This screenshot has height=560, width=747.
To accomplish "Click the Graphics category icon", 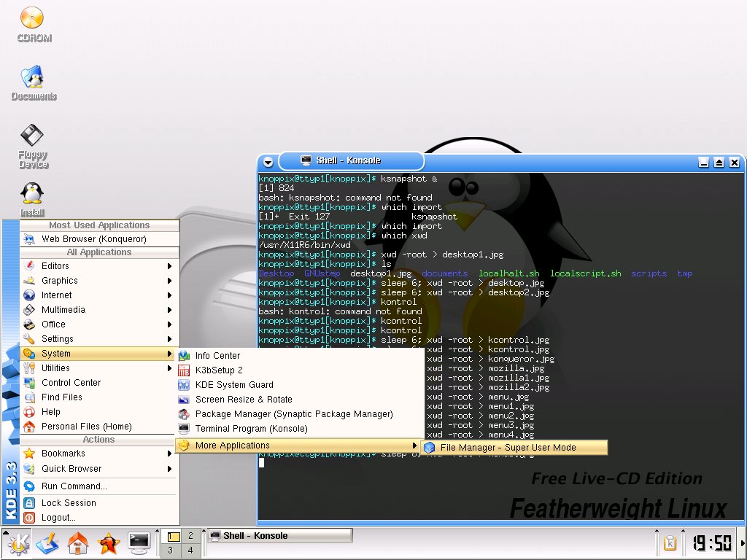I will click(x=29, y=281).
